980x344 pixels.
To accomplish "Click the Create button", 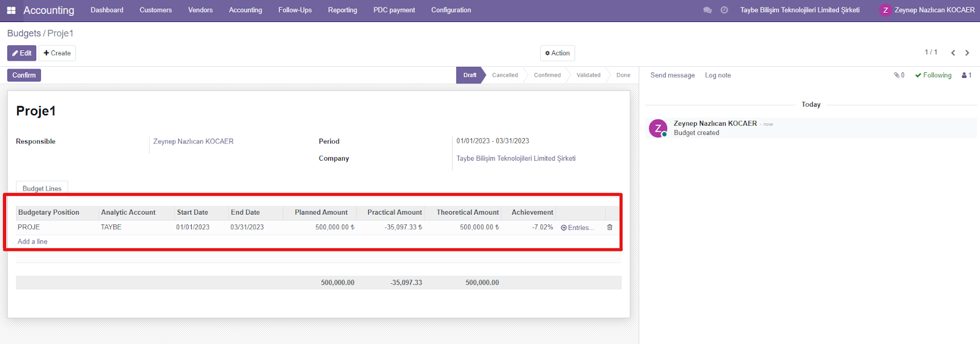I will pyautogui.click(x=57, y=53).
